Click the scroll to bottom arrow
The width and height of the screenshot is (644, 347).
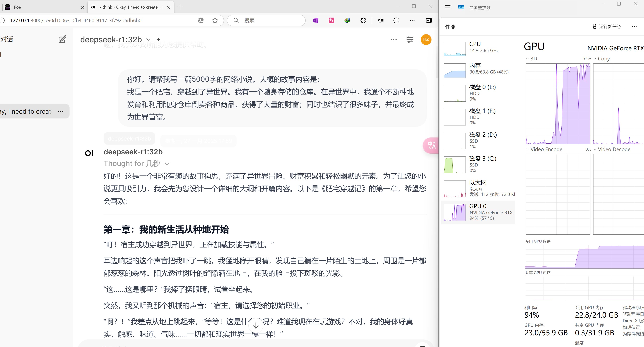[256, 325]
